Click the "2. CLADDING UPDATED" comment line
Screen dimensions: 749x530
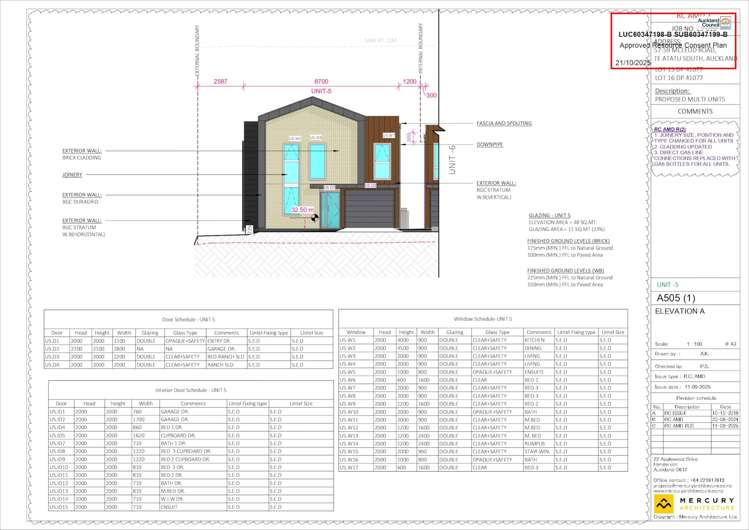pos(678,147)
